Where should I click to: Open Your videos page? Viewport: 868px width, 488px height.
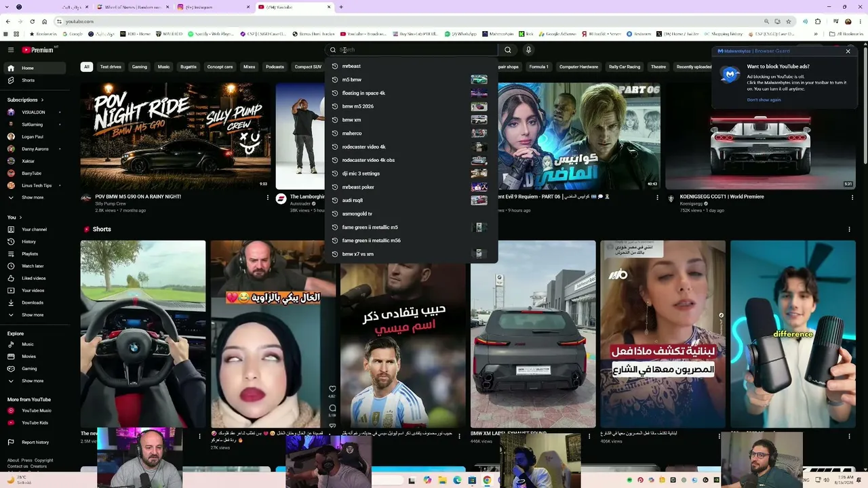tap(34, 290)
